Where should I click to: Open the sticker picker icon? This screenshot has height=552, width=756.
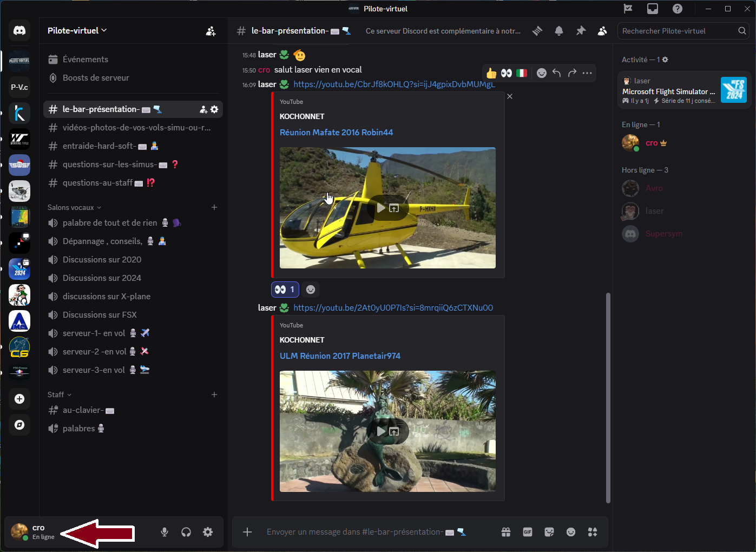coord(549,532)
